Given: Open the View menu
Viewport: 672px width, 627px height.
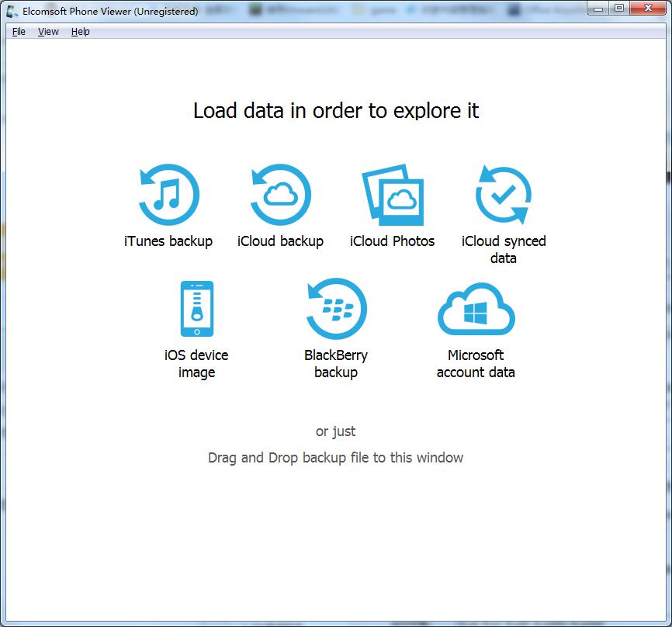Looking at the screenshot, I should 48,32.
